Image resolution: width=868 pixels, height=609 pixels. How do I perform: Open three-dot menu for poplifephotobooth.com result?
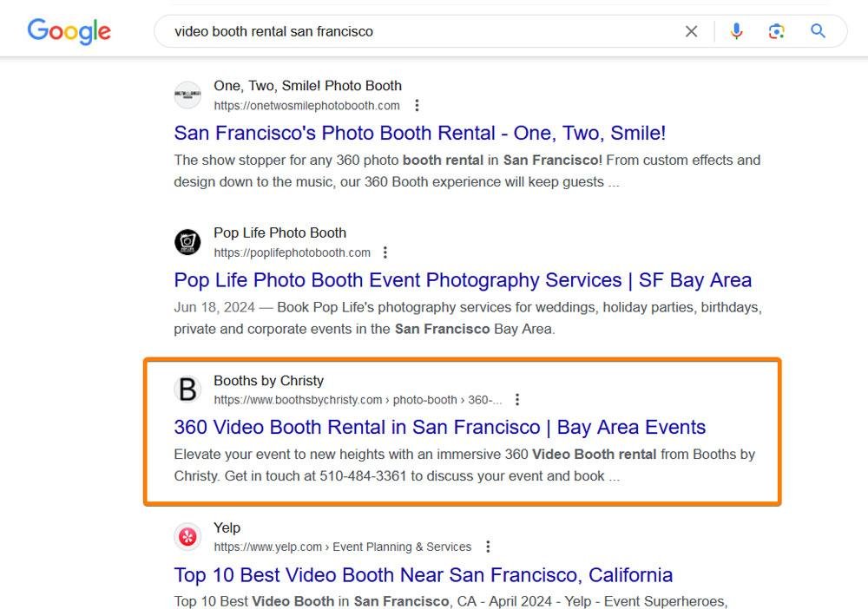(x=385, y=252)
